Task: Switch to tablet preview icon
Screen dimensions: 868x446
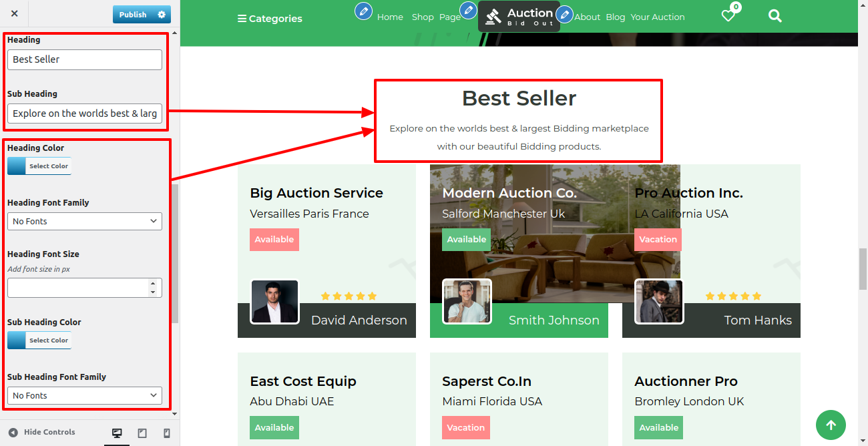Action: (142, 433)
